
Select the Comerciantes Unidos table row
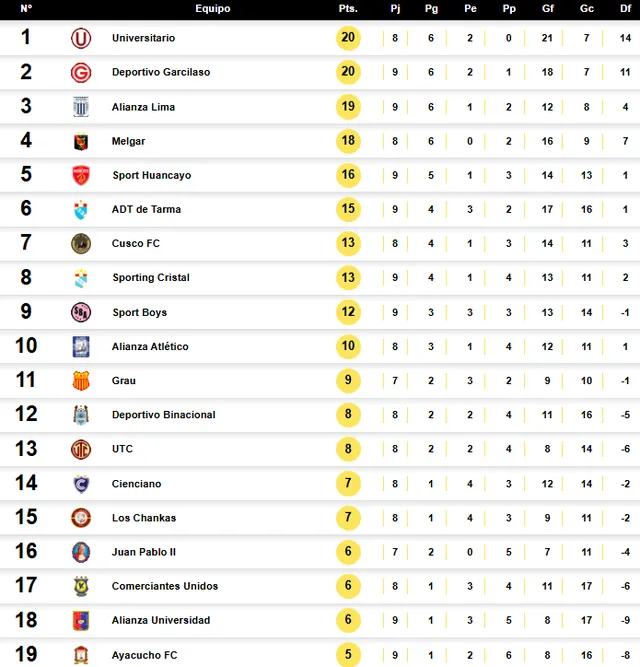tap(320, 586)
